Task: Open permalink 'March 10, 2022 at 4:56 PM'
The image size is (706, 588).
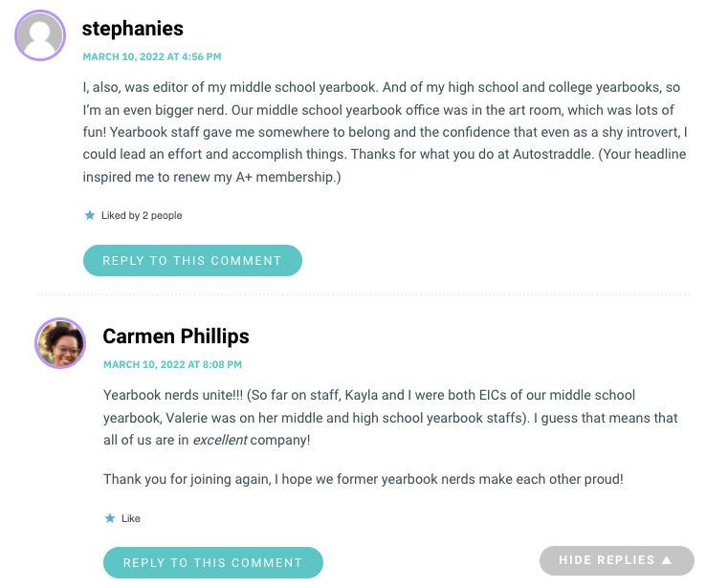Action: click(152, 56)
